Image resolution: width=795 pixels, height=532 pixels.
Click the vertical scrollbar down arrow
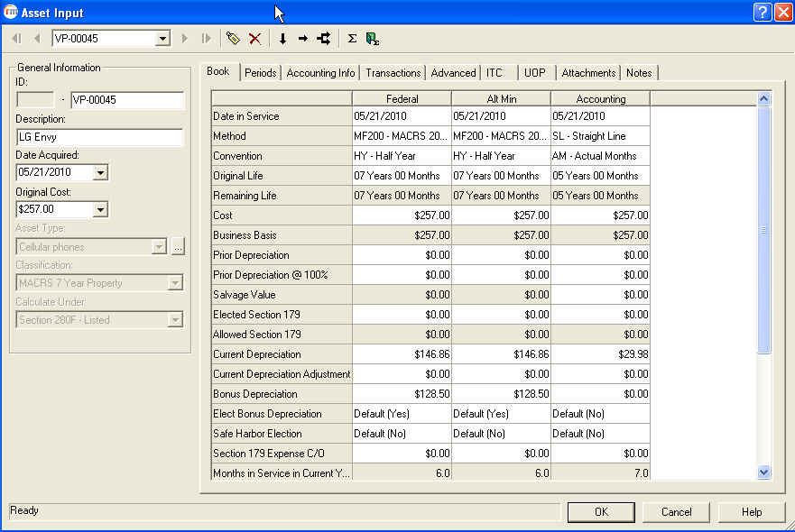[x=763, y=472]
